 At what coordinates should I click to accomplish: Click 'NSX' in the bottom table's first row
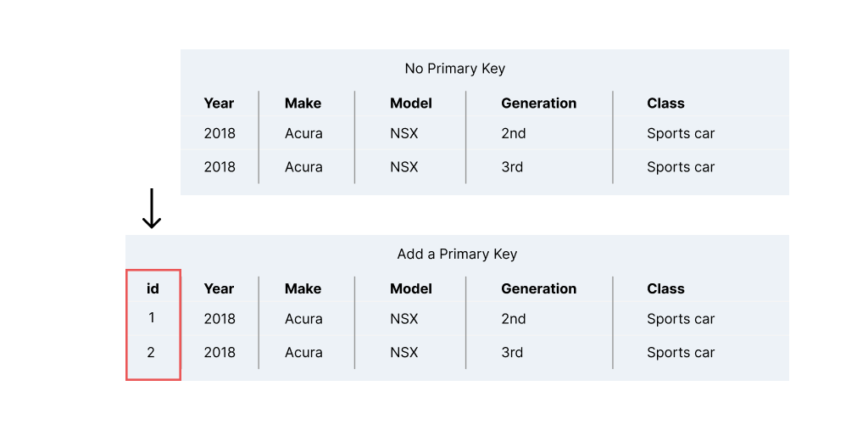click(x=403, y=320)
